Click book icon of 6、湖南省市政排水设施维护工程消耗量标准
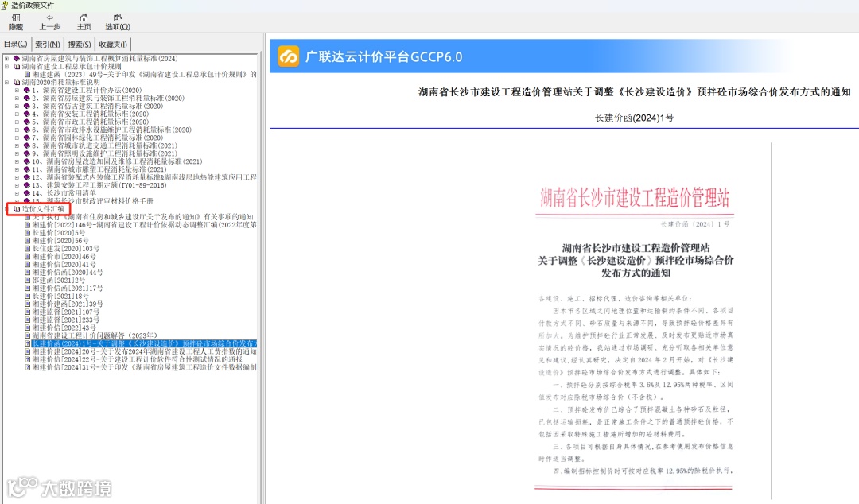Viewport: 859px width, 504px height. 27,130
